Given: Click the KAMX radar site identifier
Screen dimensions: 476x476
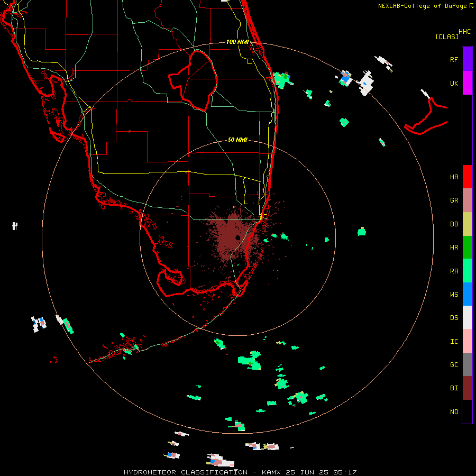Looking at the screenshot, I should pyautogui.click(x=272, y=472).
